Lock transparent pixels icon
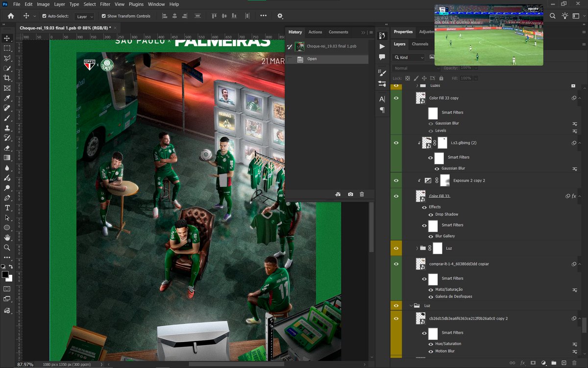 [408, 78]
